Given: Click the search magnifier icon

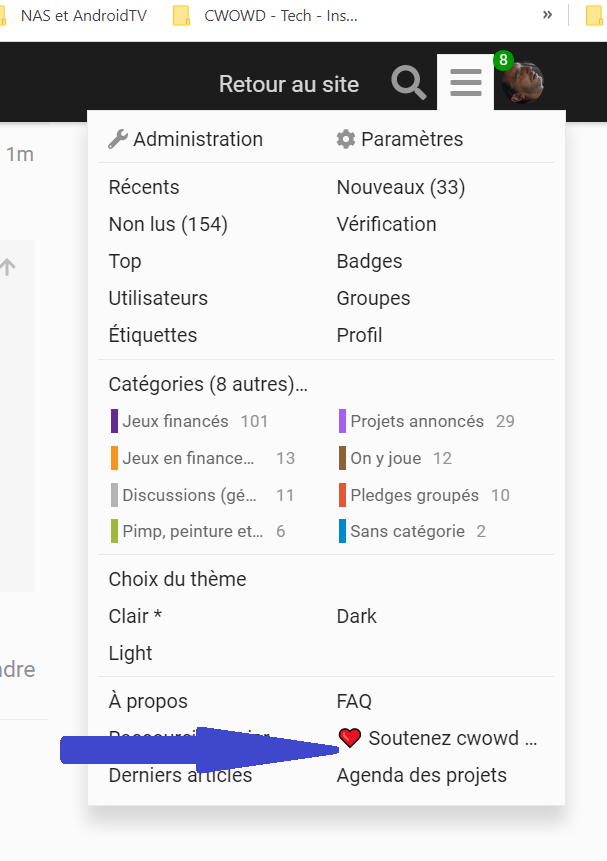Looking at the screenshot, I should coord(408,83).
